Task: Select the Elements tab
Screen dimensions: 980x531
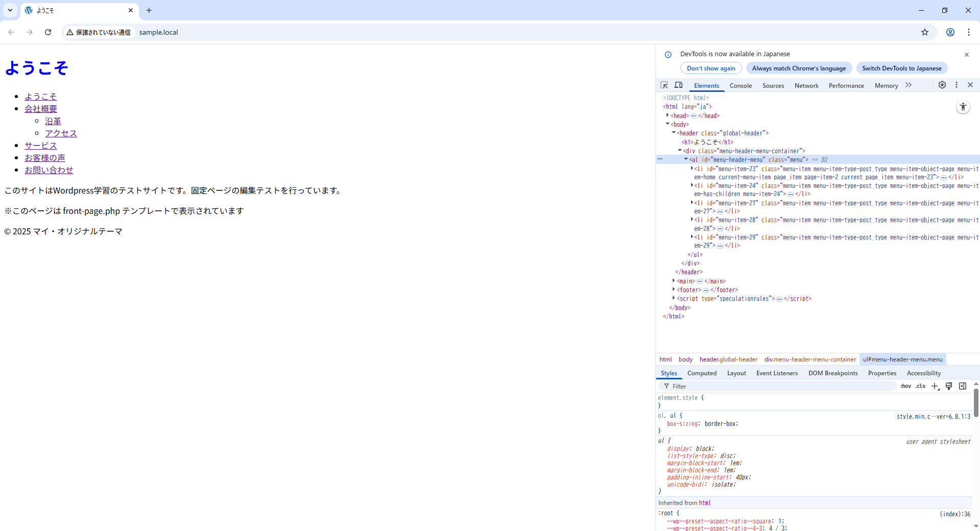Action: [706, 86]
